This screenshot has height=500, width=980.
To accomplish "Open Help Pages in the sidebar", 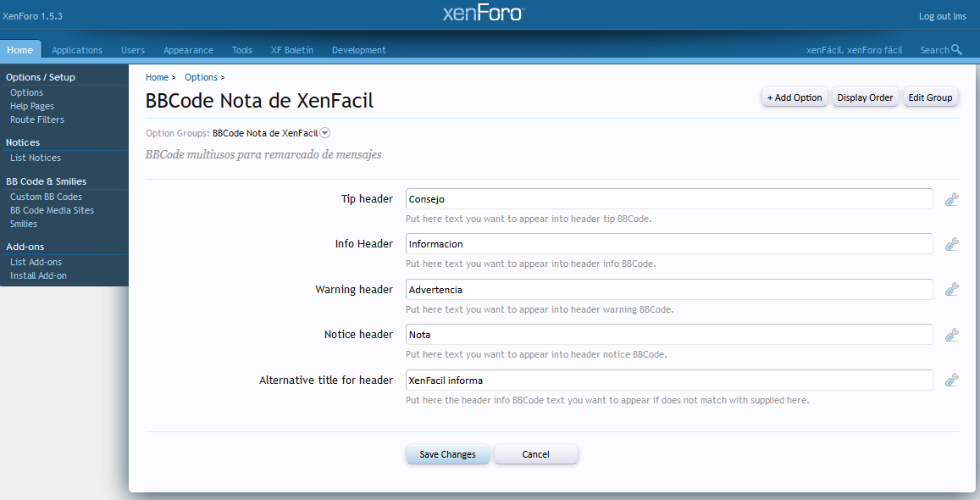I will coord(32,106).
